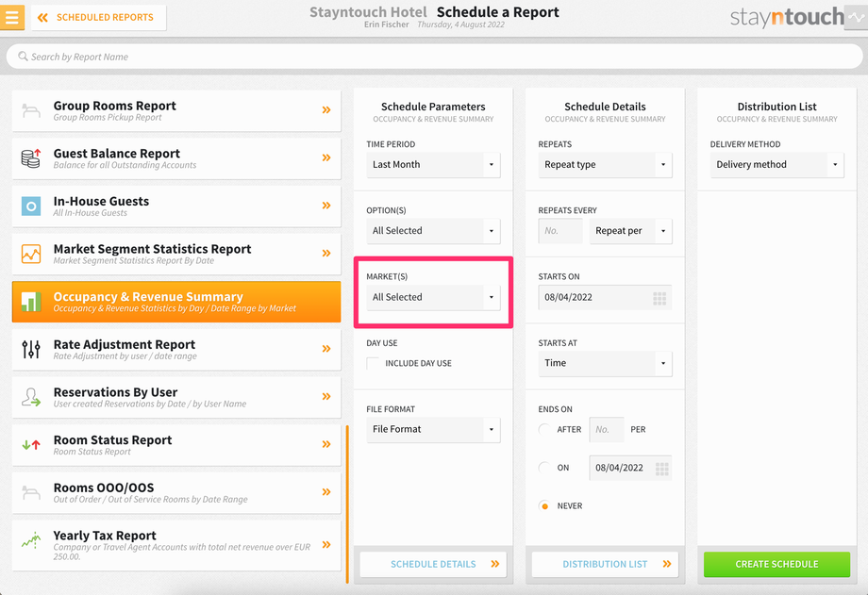
Task: Click Guest Balance Report double-chevron arrow
Action: 326,157
